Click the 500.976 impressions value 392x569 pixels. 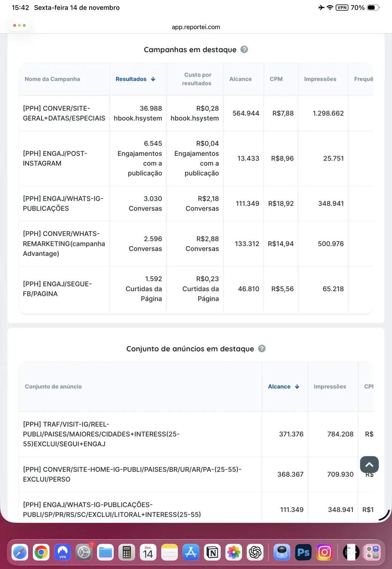331,244
